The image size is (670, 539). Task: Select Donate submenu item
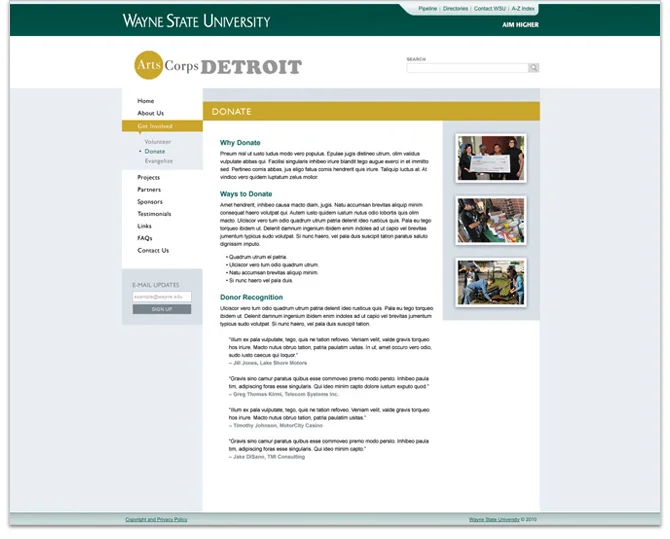pyautogui.click(x=155, y=151)
